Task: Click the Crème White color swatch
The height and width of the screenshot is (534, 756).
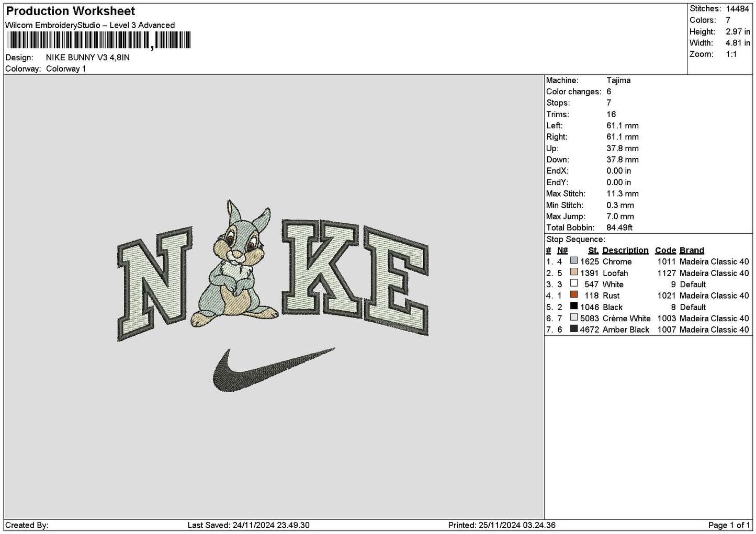Action: [574, 317]
